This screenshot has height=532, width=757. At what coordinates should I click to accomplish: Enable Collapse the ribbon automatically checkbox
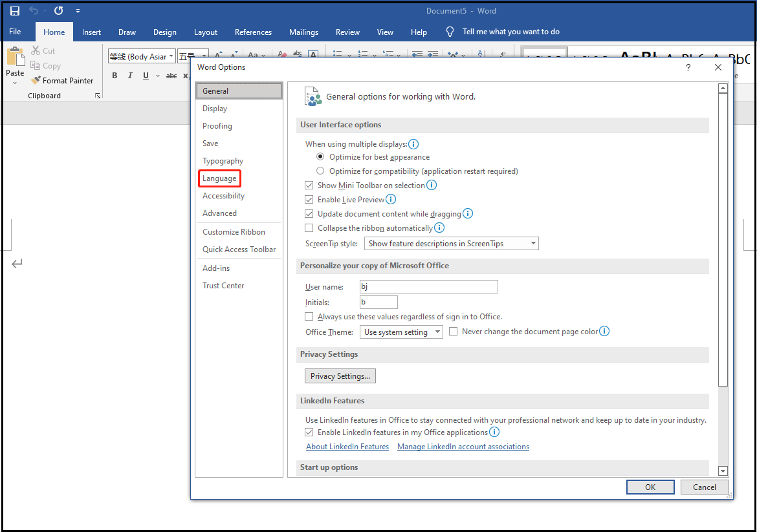[x=309, y=228]
